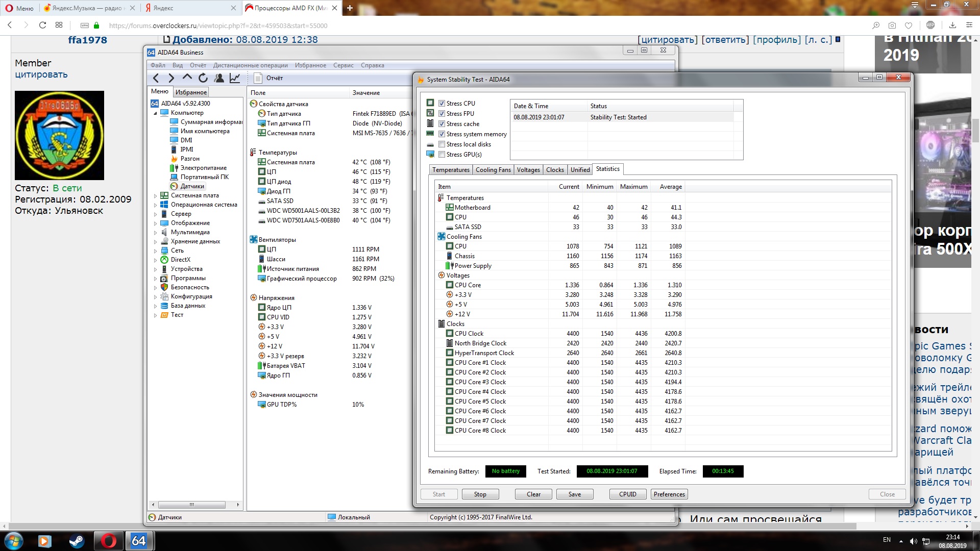Image resolution: width=980 pixels, height=551 pixels.
Task: Click the tree panel horizontal scrollbar
Action: coord(192,505)
